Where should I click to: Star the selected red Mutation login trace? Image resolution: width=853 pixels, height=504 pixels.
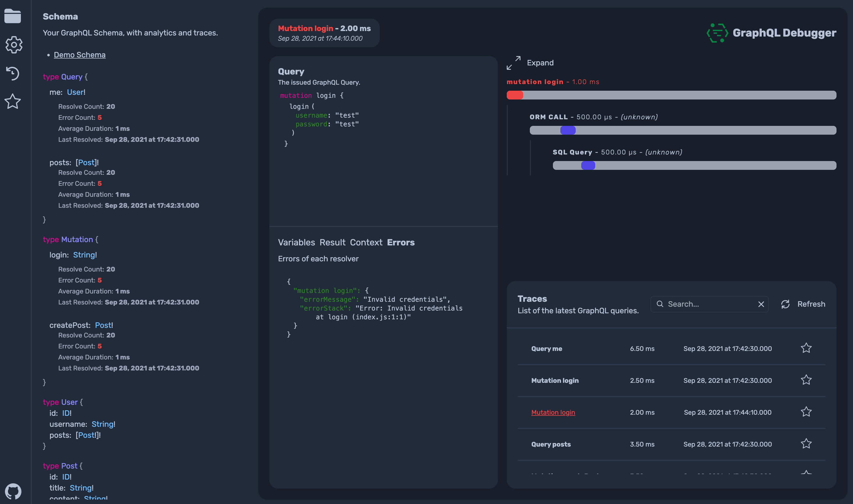(x=806, y=412)
